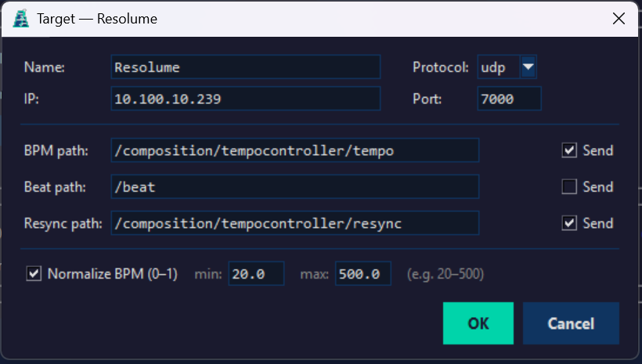
Task: Click the "Protocol:" label
Action: coord(441,67)
